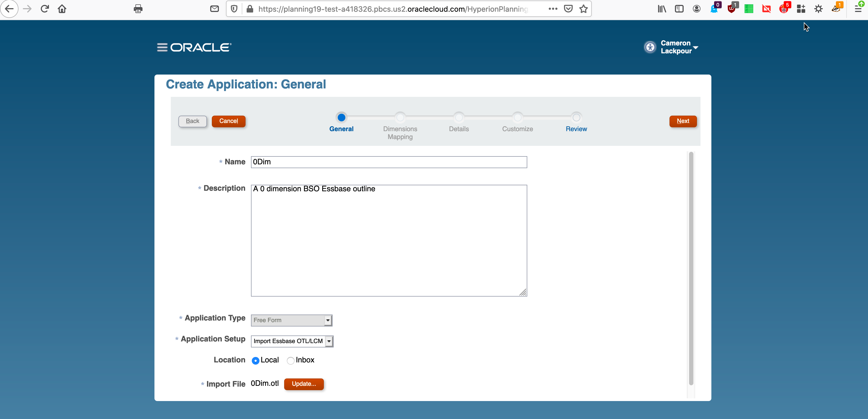Navigate to the Dimensions Mapping step
This screenshot has height=419, width=868.
coord(400,117)
